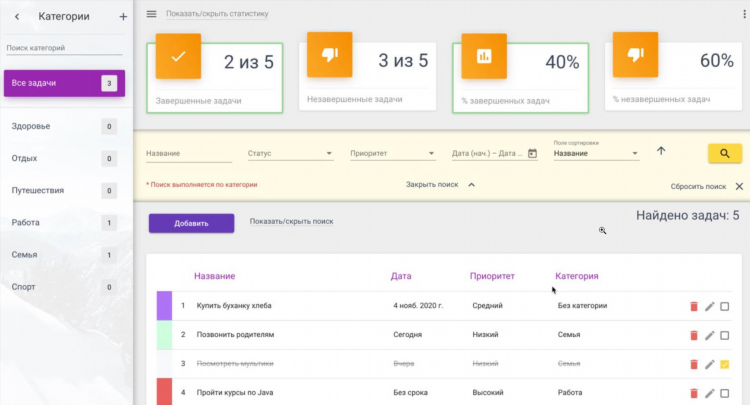
Task: Click Найдено задач: 5 text
Action: [x=687, y=216]
